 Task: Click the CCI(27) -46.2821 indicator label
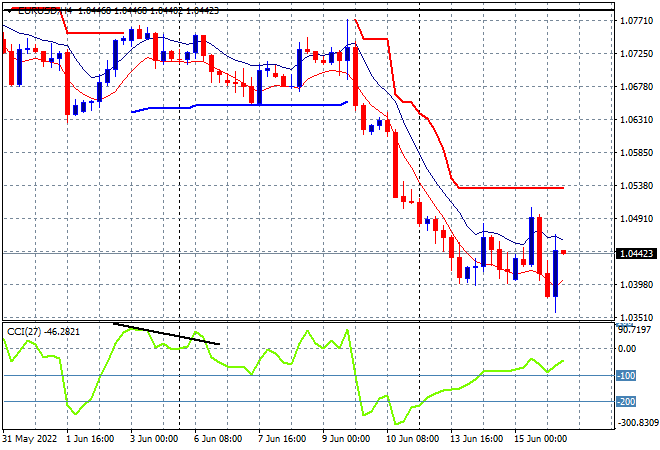43,332
